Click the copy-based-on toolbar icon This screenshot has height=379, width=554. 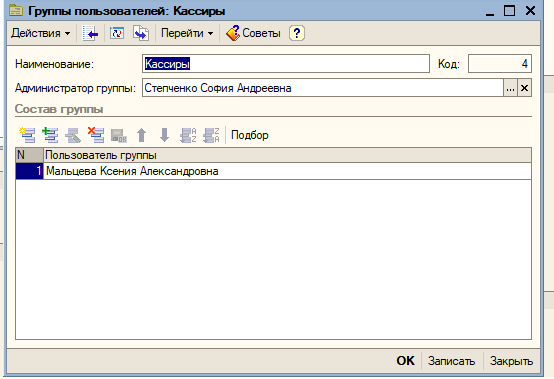point(141,33)
